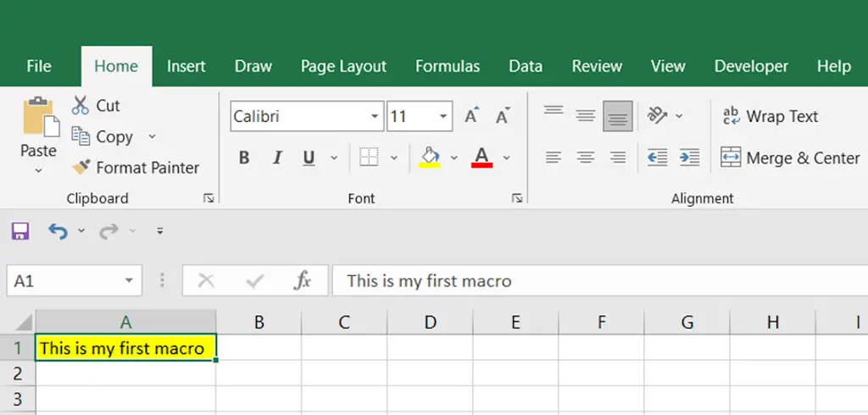Confirm entry with the formula bar checkmark
868x415 pixels.
(x=254, y=281)
